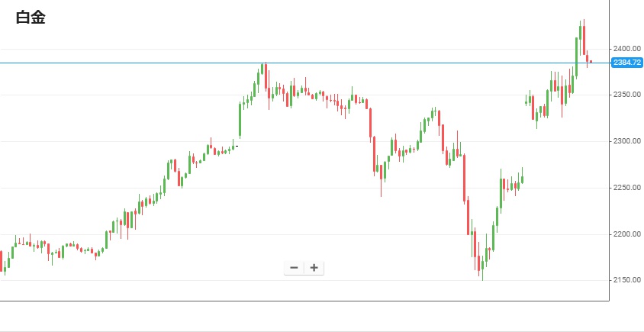The image size is (644, 332).
Task: Zoom in with the plus button
Action: tap(314, 268)
